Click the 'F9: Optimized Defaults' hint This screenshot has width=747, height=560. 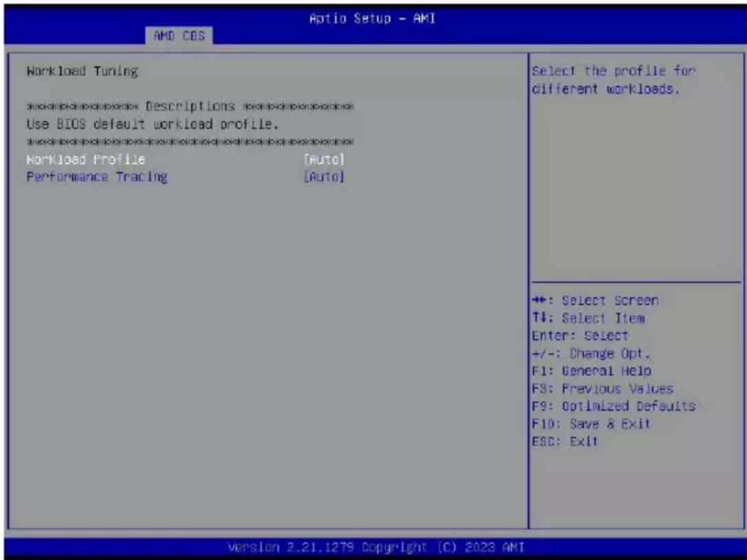tap(614, 406)
